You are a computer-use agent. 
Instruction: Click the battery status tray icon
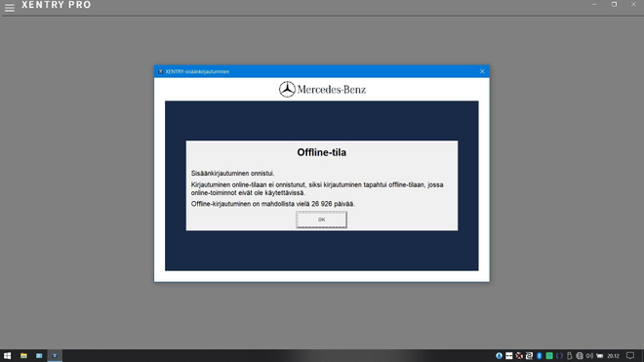point(600,356)
